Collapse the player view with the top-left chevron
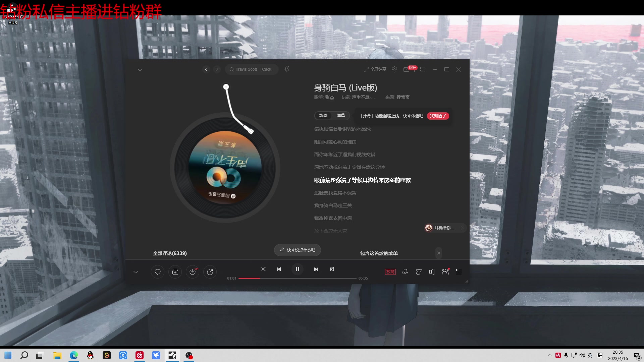The image size is (644, 362). point(140,70)
